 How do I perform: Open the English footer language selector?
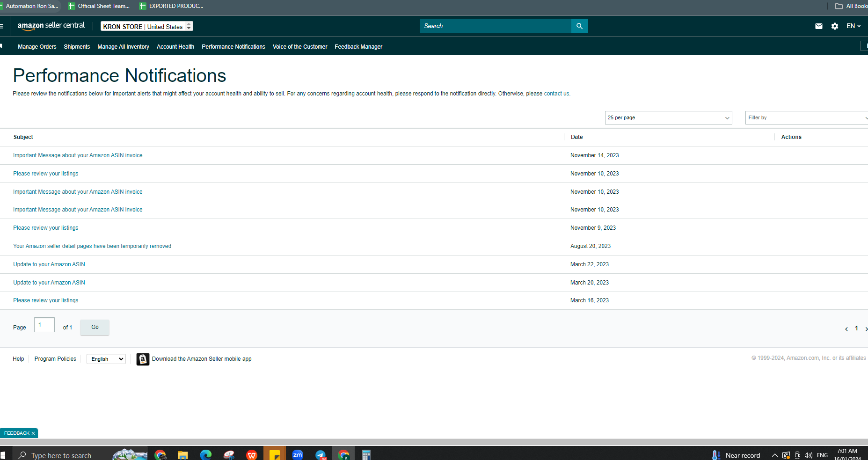106,359
